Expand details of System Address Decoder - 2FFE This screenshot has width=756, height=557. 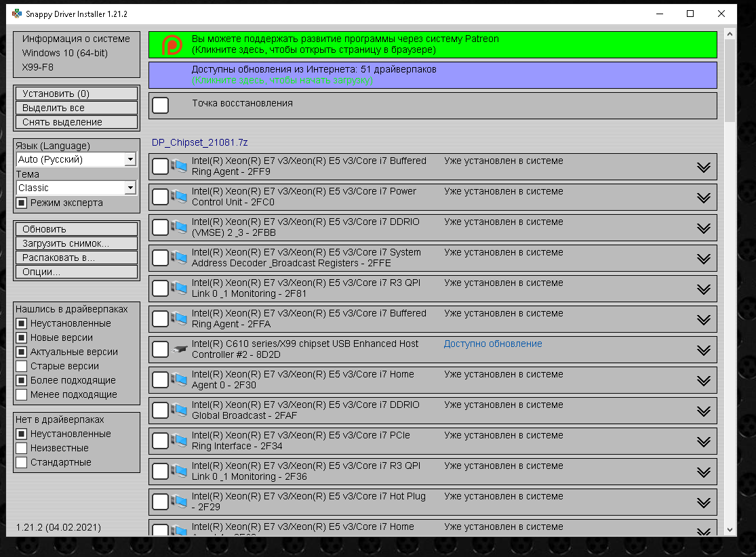703,259
